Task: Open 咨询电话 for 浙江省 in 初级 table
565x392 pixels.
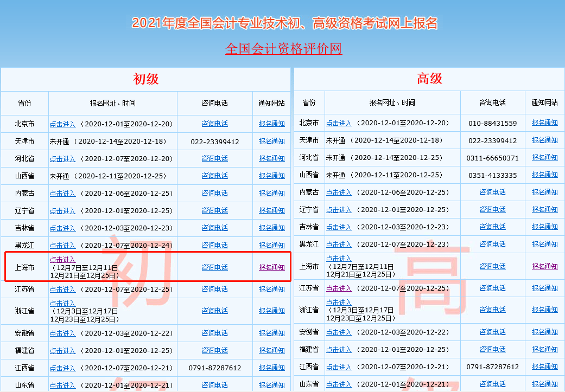Action: click(215, 311)
